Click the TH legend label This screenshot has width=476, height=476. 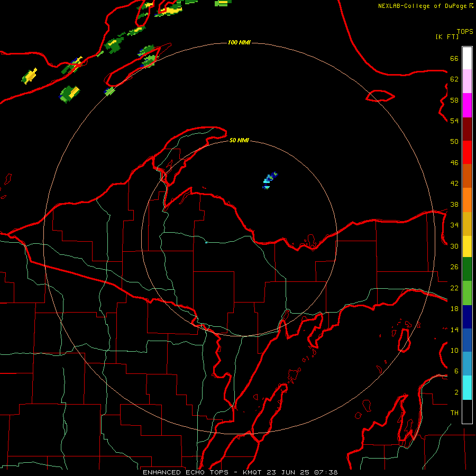tap(454, 413)
